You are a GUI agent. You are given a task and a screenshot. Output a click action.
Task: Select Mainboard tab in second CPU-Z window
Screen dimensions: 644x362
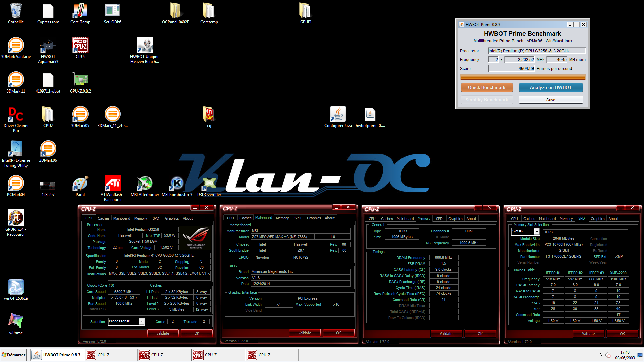pyautogui.click(x=264, y=218)
